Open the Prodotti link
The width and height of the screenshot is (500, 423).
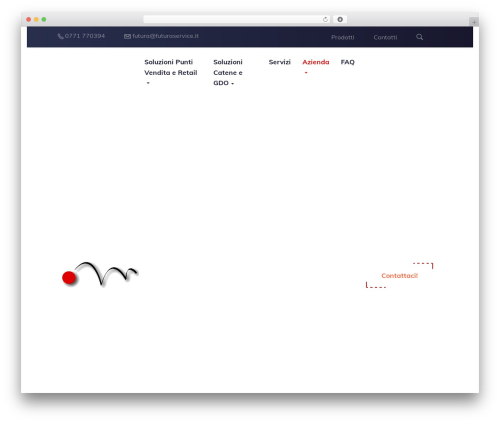(343, 37)
